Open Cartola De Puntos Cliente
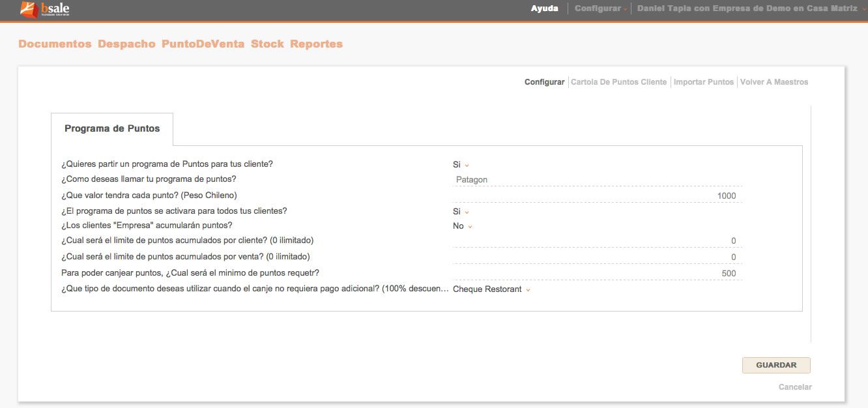The width and height of the screenshot is (868, 408). tap(618, 82)
